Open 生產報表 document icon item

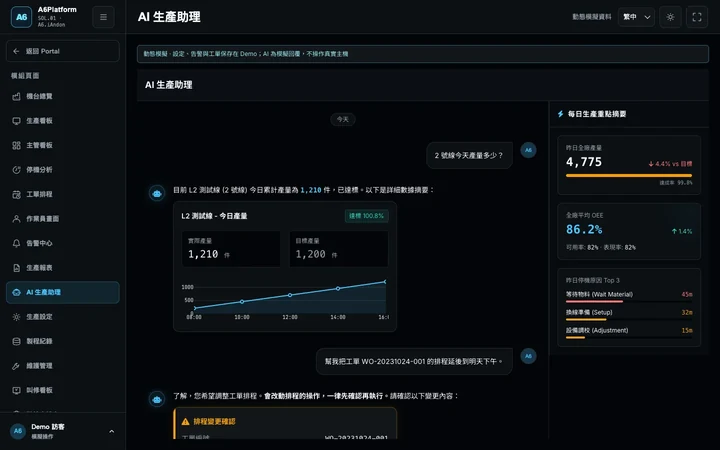62,268
